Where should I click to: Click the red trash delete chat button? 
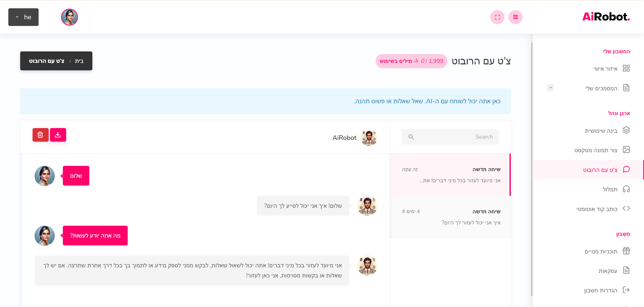tap(40, 135)
